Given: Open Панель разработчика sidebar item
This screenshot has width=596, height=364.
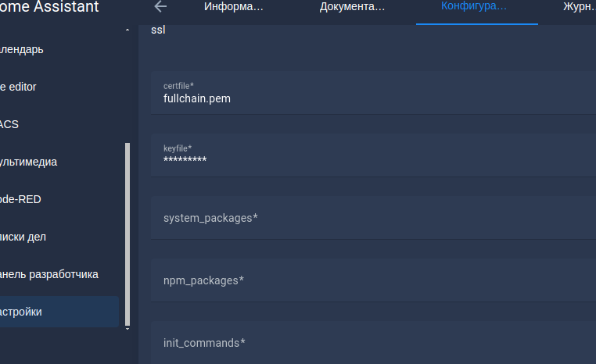Looking at the screenshot, I should click(x=51, y=274).
